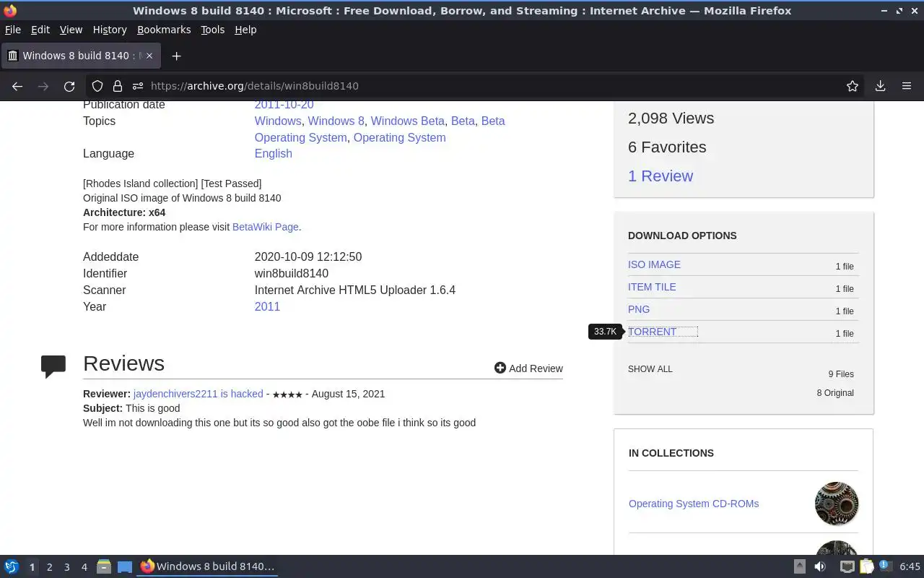Click the identifier value win8build8140
The width and height of the screenshot is (924, 578).
click(292, 273)
